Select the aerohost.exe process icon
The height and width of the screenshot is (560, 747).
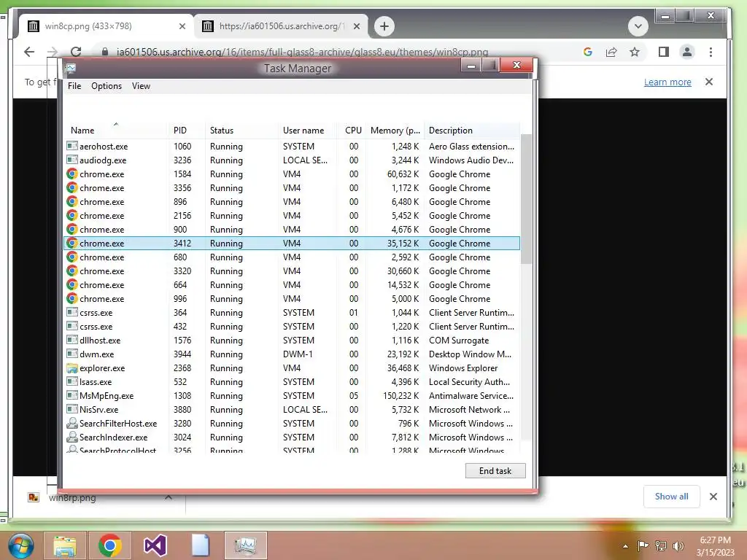72,146
